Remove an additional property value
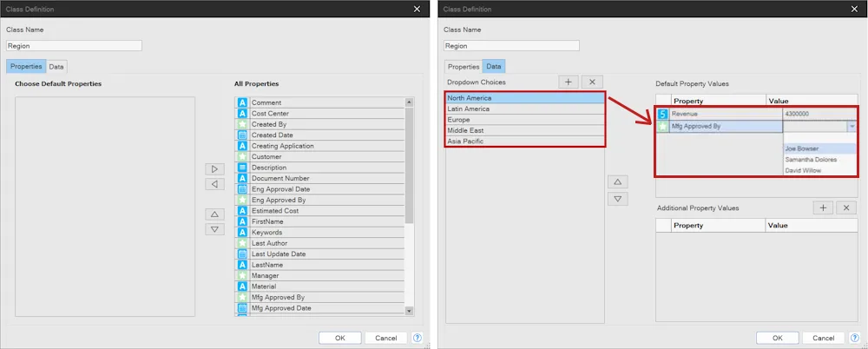The image size is (868, 349). click(x=846, y=207)
